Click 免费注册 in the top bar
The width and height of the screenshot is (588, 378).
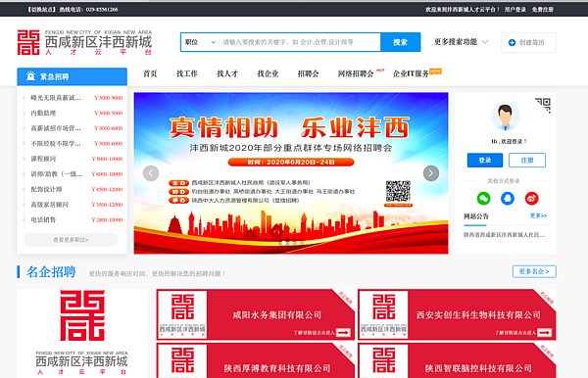click(x=542, y=10)
